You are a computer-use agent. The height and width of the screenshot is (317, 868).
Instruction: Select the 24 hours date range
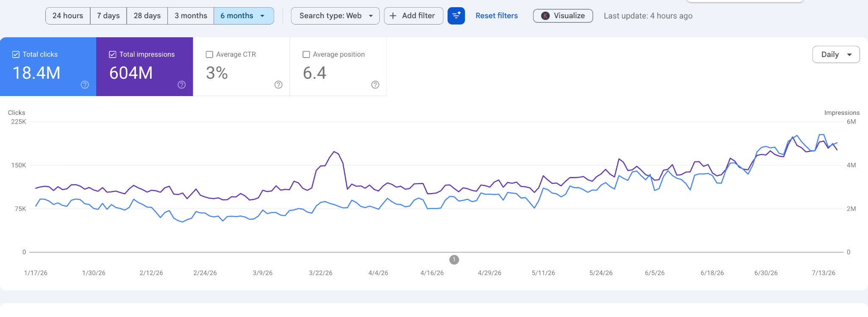[x=68, y=16]
